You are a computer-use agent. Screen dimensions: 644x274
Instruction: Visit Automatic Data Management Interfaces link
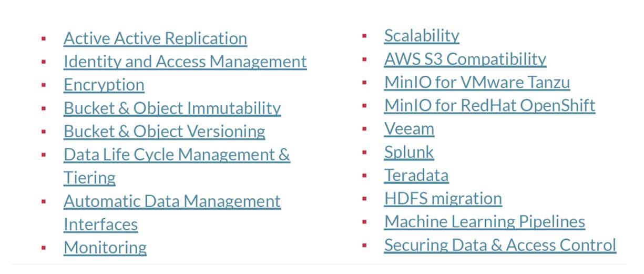[x=172, y=212]
